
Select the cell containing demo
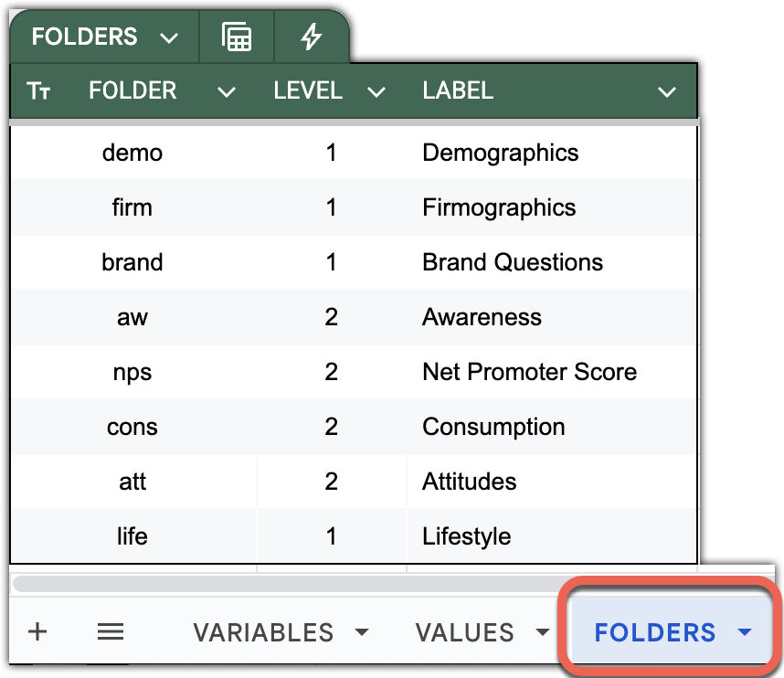(x=132, y=153)
